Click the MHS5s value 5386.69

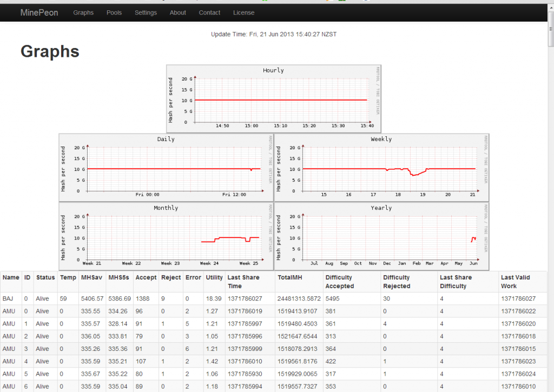click(120, 299)
